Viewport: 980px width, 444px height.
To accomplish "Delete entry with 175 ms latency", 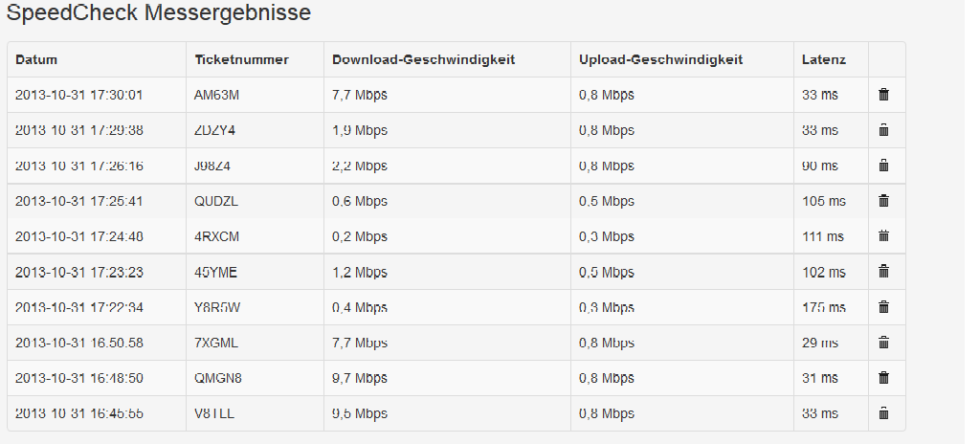I will [x=883, y=307].
